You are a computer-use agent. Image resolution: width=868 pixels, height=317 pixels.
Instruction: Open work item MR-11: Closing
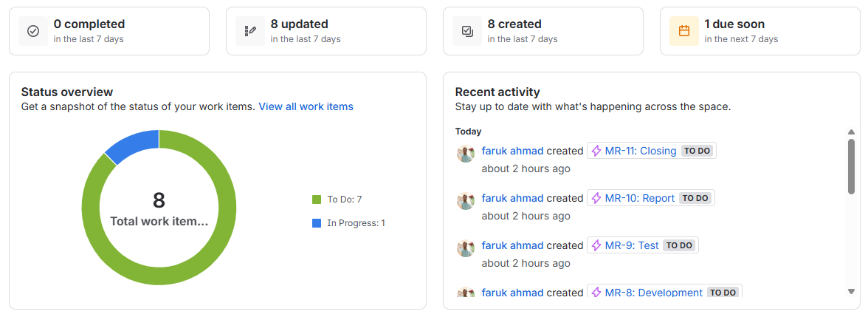[x=640, y=151]
